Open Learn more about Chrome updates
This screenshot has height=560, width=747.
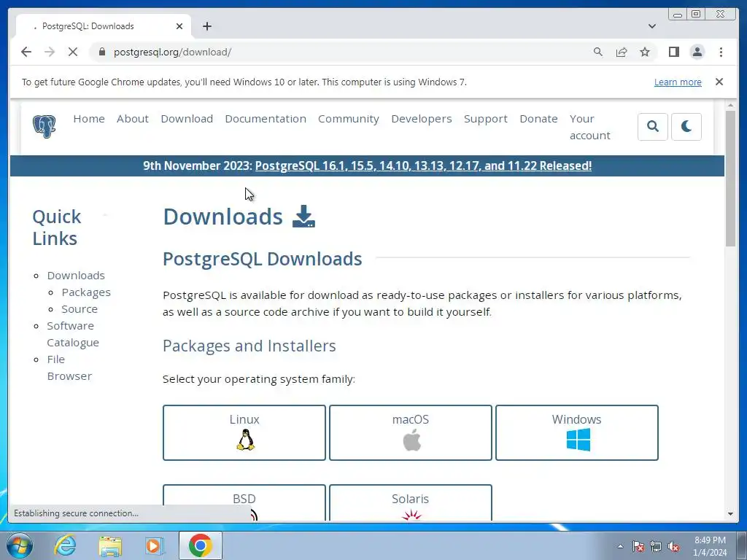click(678, 82)
